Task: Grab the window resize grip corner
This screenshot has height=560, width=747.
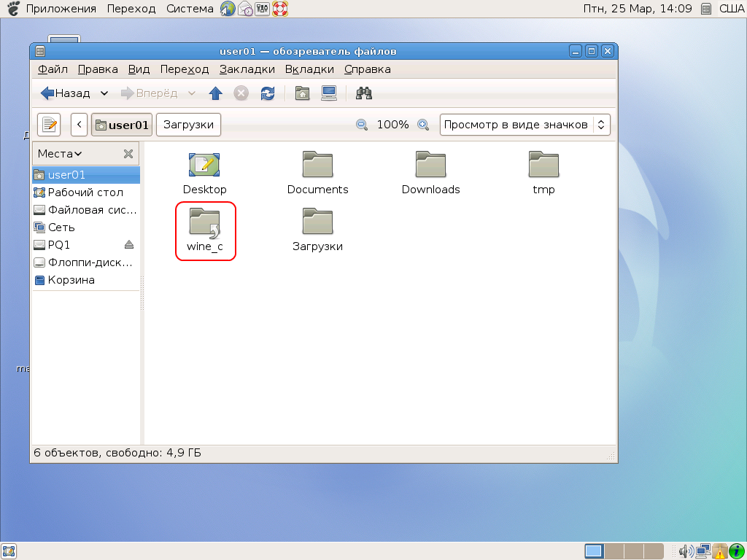Action: tap(611, 456)
